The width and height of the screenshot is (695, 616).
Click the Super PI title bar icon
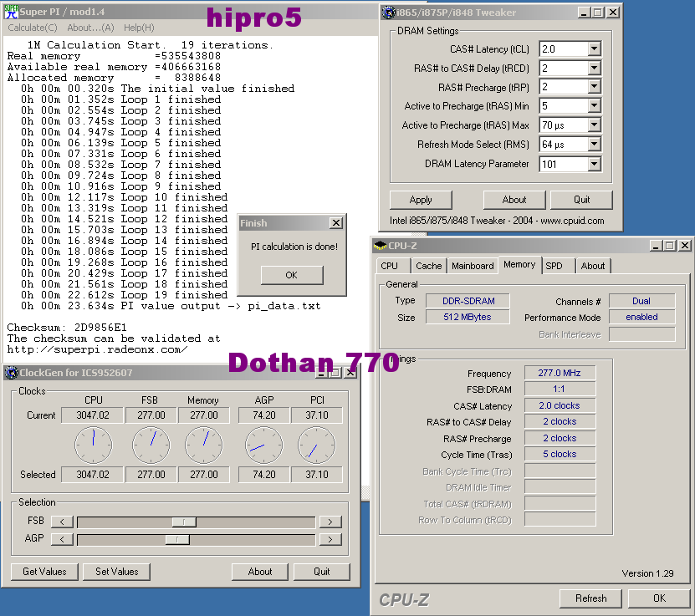click(11, 12)
